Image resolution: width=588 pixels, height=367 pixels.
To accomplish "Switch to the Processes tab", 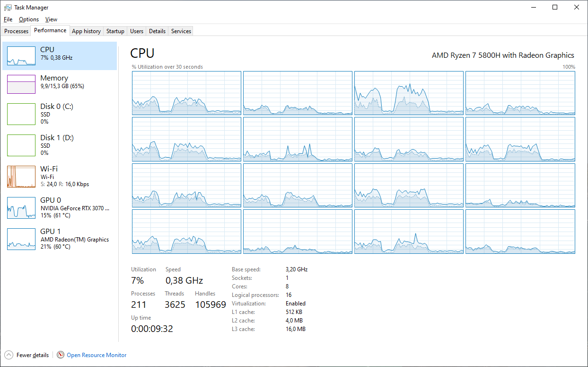I will click(16, 31).
